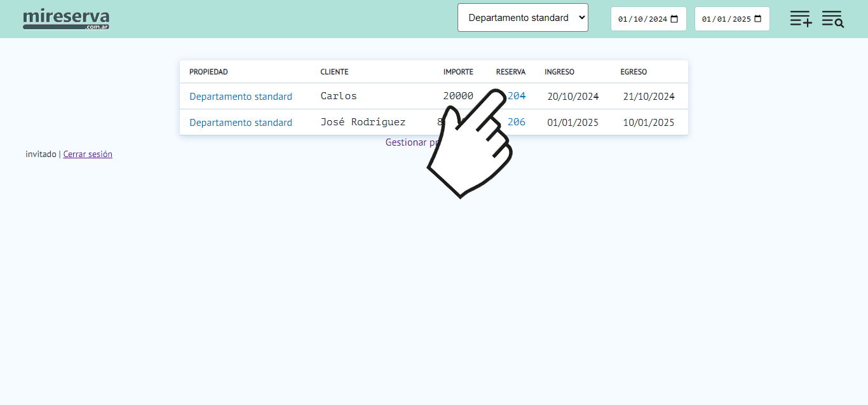Click the EGRESO column header
The height and width of the screenshot is (405, 868).
634,72
